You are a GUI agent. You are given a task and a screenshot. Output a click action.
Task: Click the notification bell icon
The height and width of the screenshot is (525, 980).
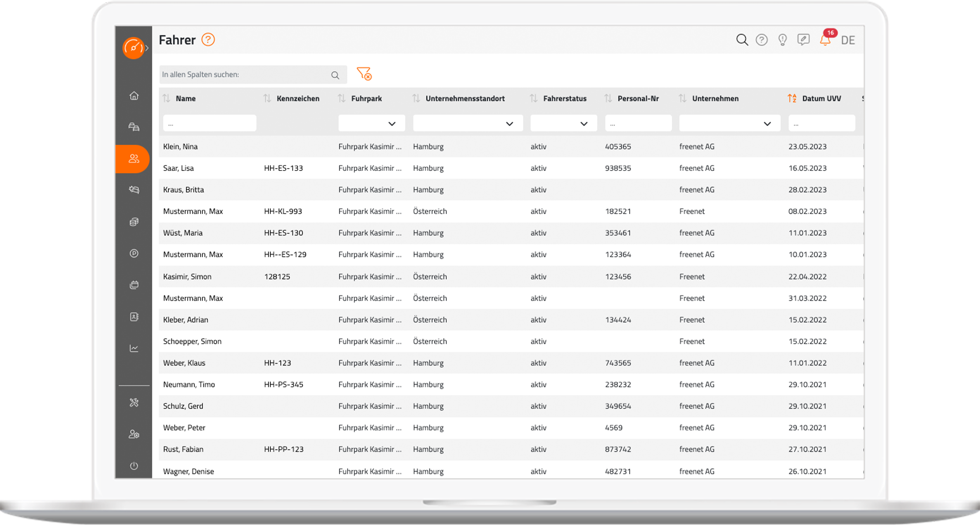point(825,40)
